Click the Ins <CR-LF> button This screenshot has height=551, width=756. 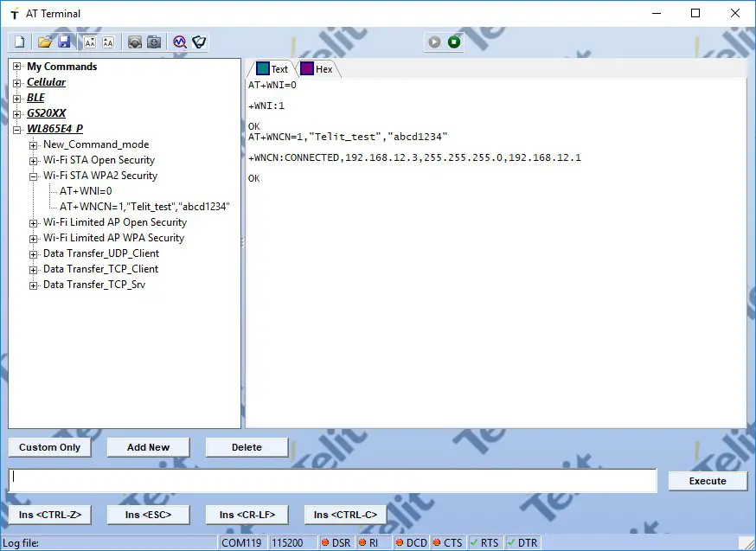pyautogui.click(x=247, y=515)
